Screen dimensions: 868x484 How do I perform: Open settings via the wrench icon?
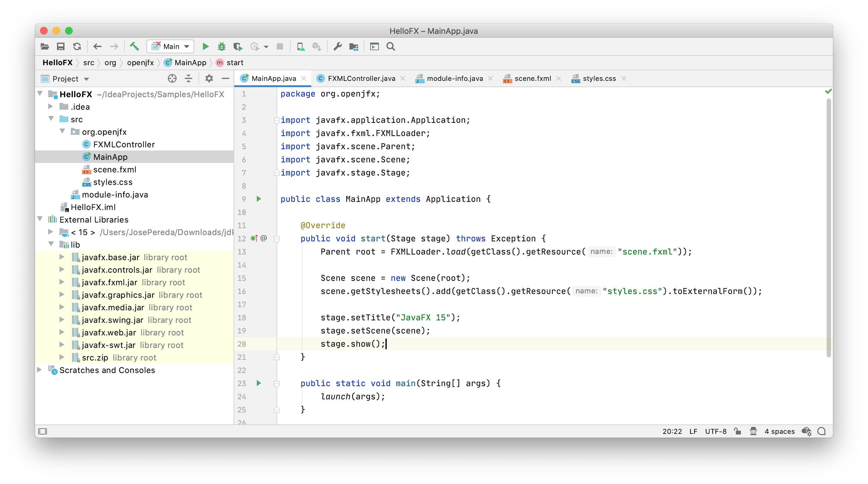(337, 46)
